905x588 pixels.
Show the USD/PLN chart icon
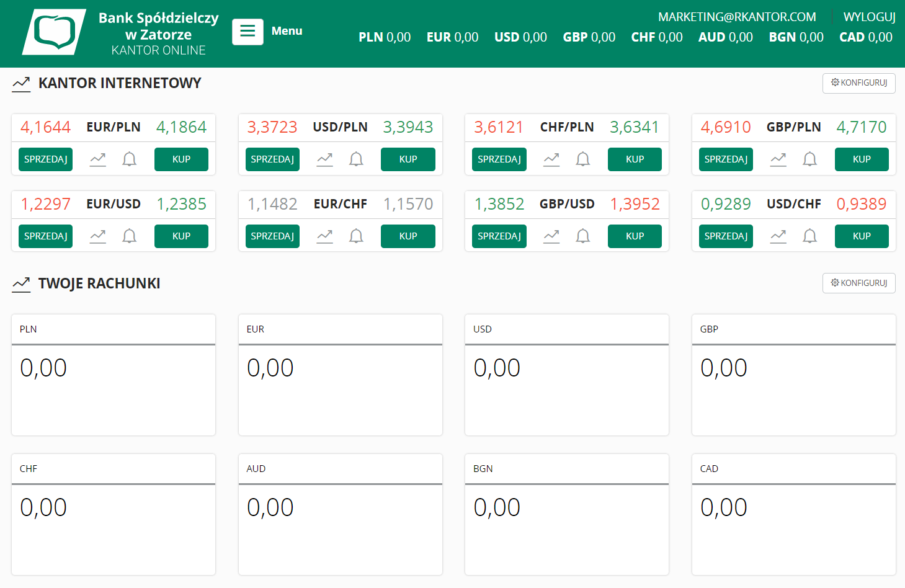324,159
